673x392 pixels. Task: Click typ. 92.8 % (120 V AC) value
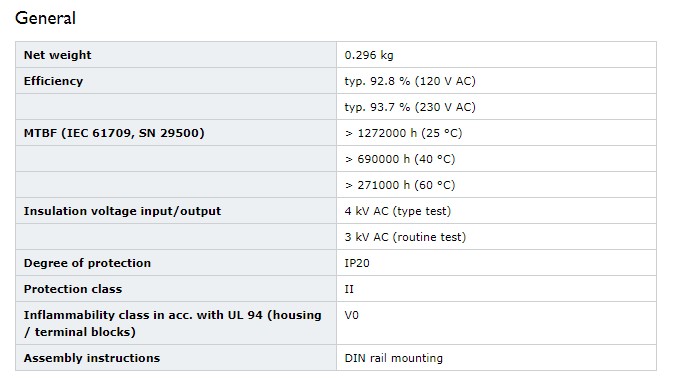click(x=410, y=81)
